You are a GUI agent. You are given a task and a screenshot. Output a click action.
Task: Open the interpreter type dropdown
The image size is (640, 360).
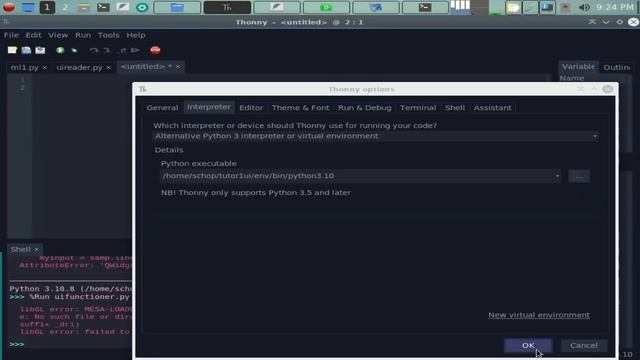[x=376, y=136]
